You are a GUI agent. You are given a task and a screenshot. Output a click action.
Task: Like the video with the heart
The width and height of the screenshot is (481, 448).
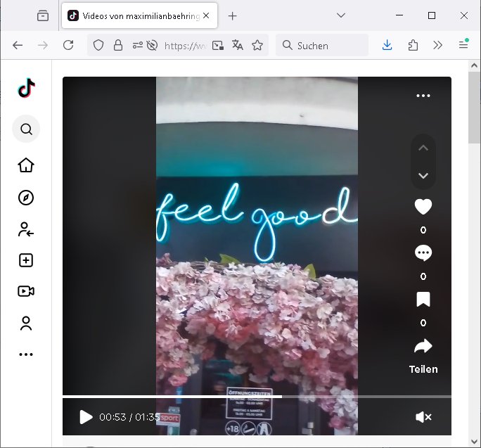[x=423, y=207]
